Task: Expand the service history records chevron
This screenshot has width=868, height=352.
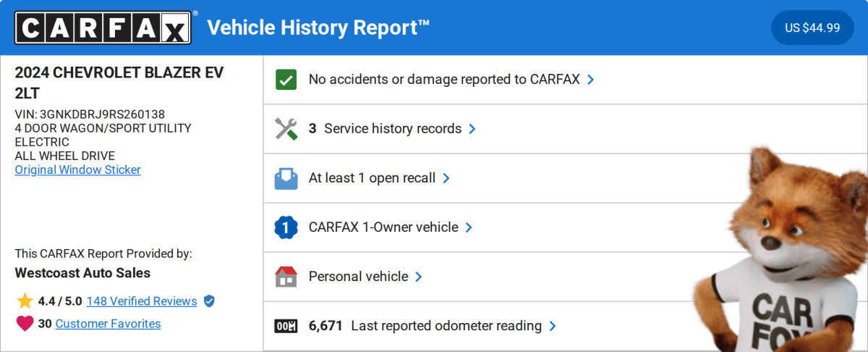Action: tap(472, 129)
